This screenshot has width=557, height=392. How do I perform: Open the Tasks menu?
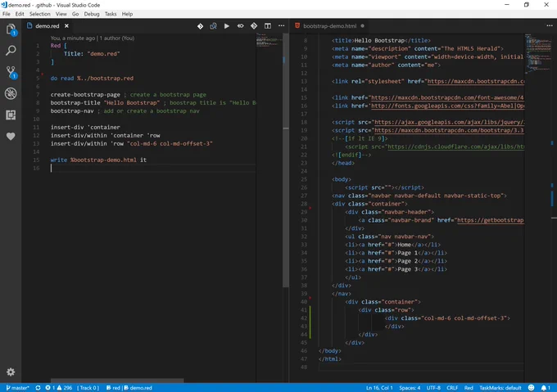tap(111, 14)
